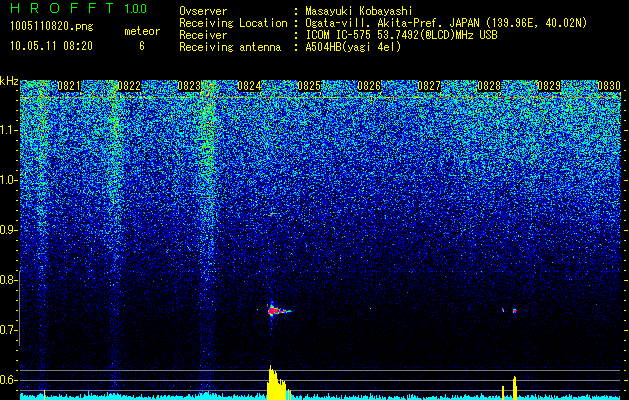Viewport: 629px width, 400px height.
Task: Click the 0827 time marker
Action: (429, 86)
